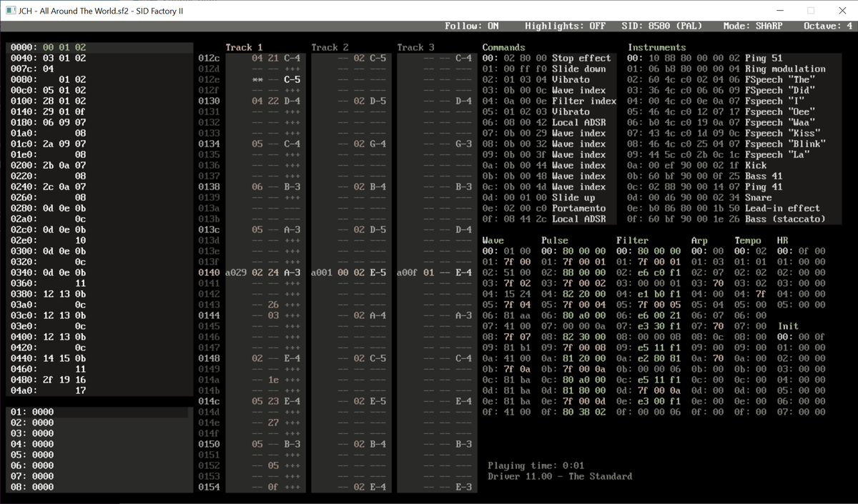The image size is (858, 504).
Task: Switch the Mode: SHARP setting
Action: pos(753,26)
